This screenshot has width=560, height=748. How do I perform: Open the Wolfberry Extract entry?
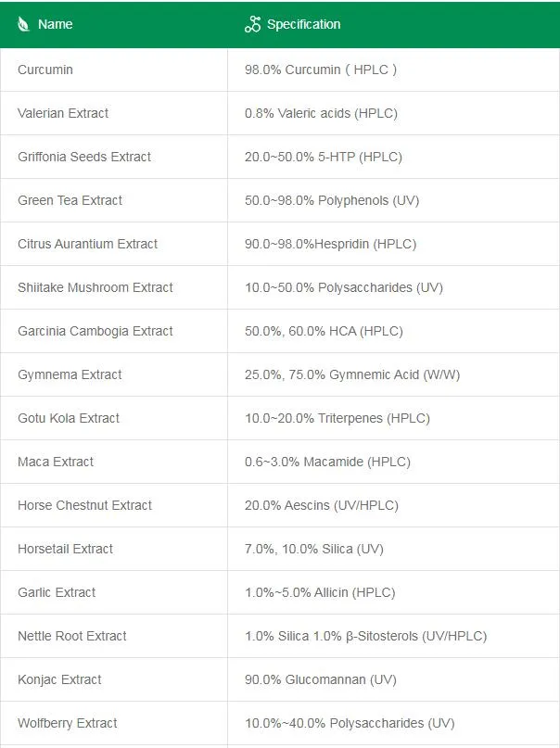tap(68, 723)
